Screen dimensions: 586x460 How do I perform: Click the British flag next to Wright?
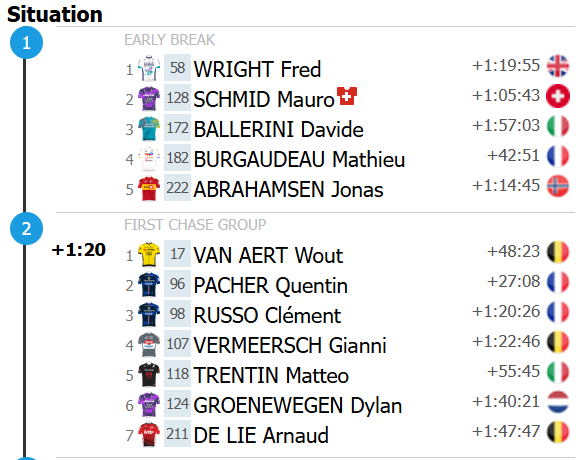point(558,66)
